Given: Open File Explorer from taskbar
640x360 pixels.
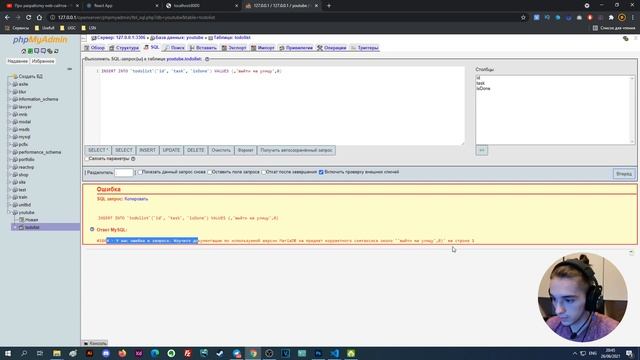Looking at the screenshot, I should click(57, 353).
